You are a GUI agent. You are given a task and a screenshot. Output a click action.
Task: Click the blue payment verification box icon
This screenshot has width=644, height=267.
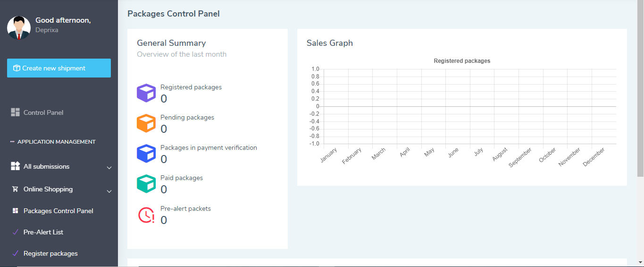tap(146, 154)
